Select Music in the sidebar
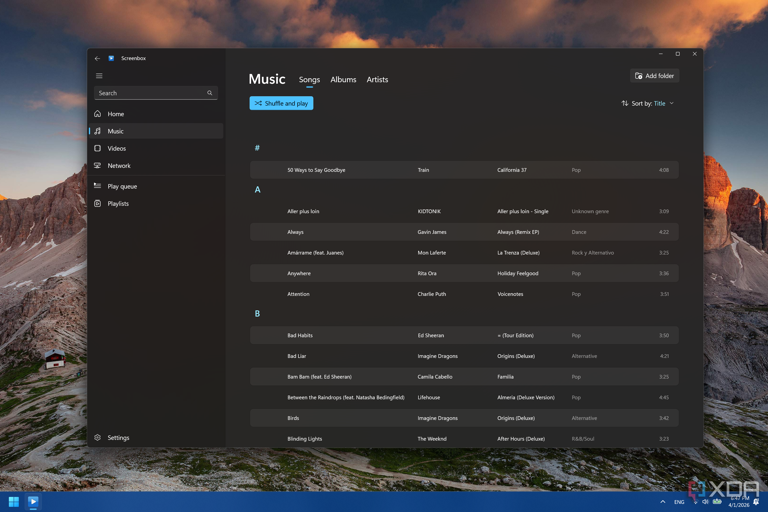The width and height of the screenshot is (768, 512). pyautogui.click(x=156, y=131)
